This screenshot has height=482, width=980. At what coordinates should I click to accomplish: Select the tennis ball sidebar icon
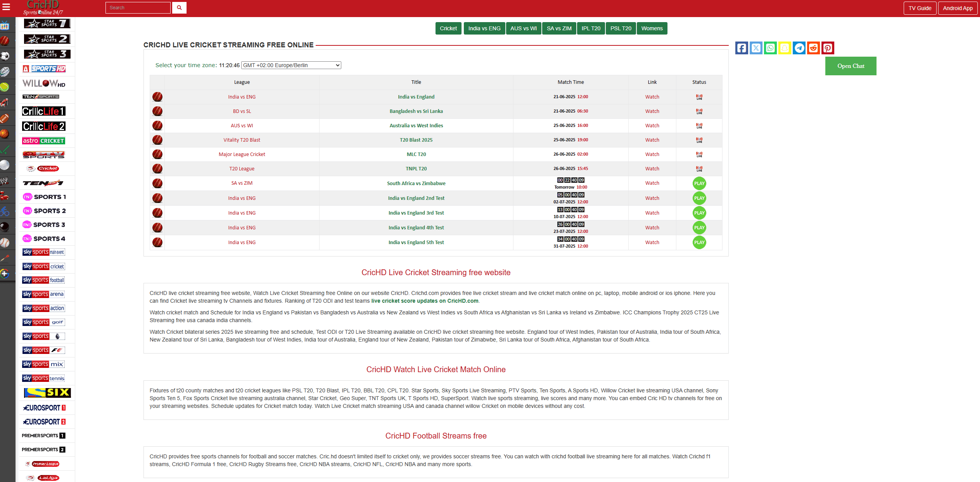pos(5,87)
